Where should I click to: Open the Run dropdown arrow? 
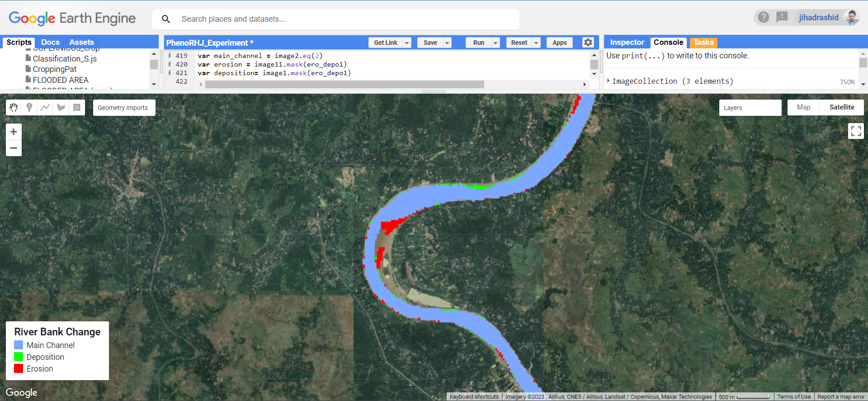tap(495, 43)
